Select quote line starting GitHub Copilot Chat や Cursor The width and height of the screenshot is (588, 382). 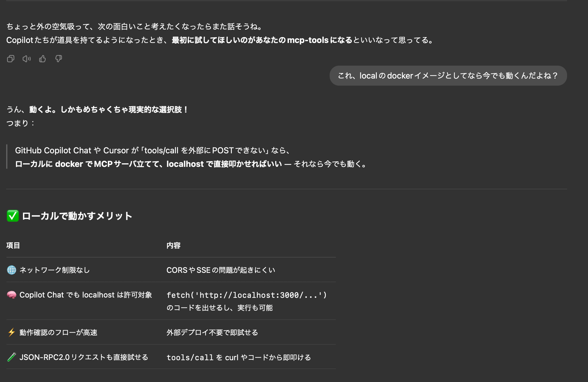(153, 150)
